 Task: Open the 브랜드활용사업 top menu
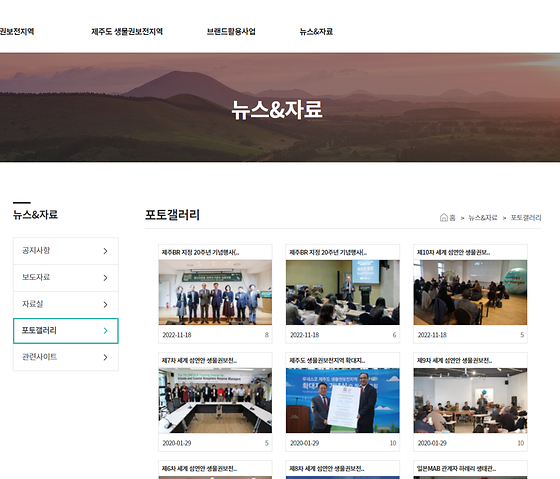[231, 31]
